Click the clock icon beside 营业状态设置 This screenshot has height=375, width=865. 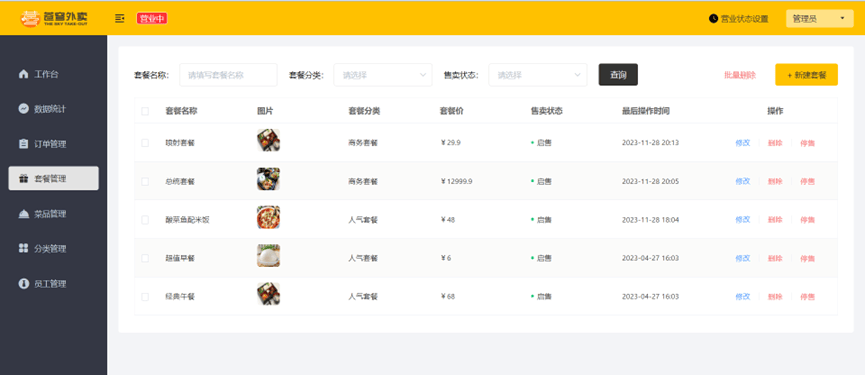click(x=713, y=18)
